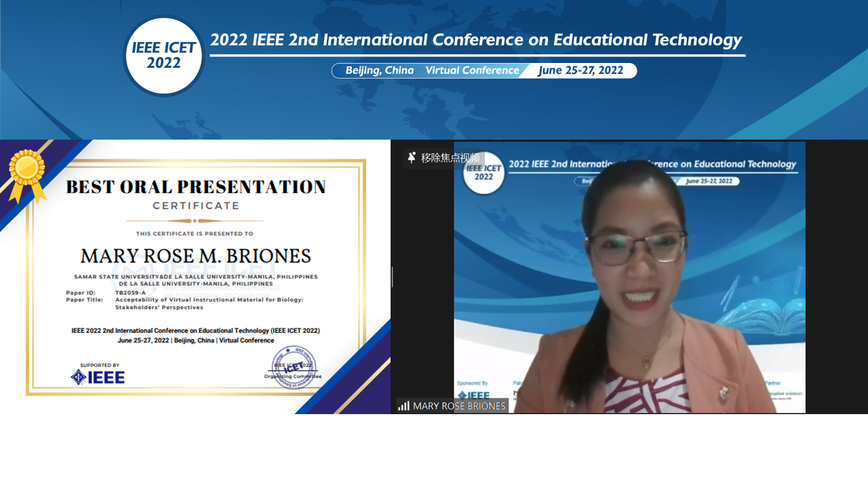Click the speaker's video feed
The image size is (868, 488).
coord(629,277)
